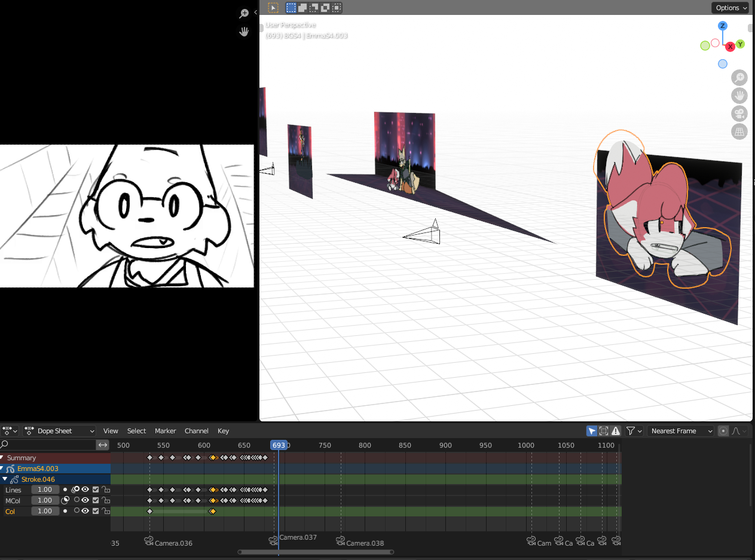Collapse the EmmaS4.003 channel triangle
755x560 pixels.
[x=2, y=469]
